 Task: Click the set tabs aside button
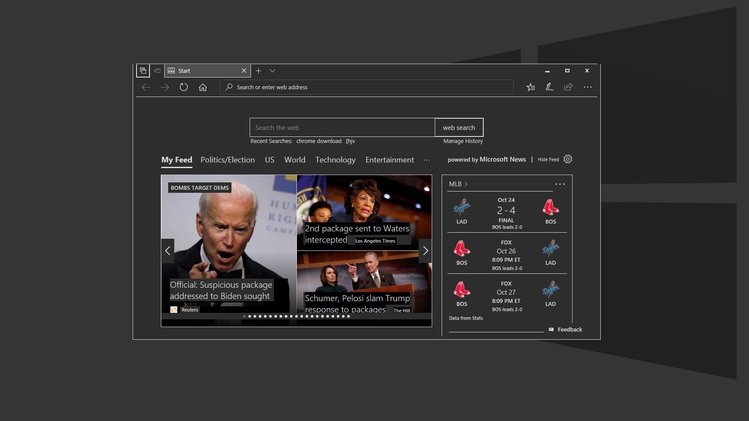[157, 71]
